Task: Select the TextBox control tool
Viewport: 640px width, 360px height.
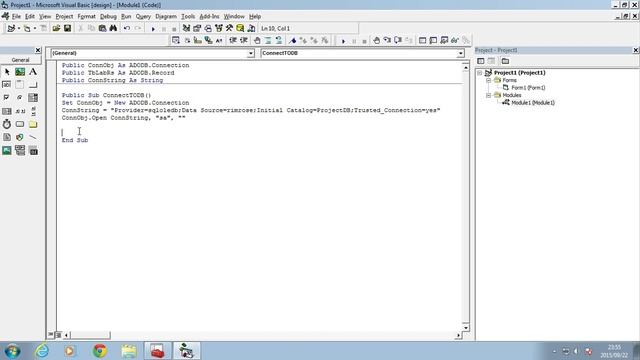Action: (x=7, y=85)
